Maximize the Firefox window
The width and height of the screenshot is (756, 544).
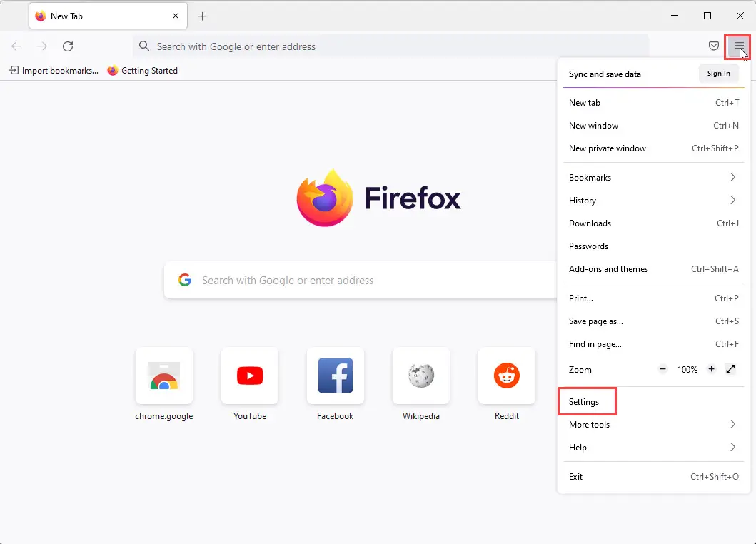pyautogui.click(x=707, y=16)
